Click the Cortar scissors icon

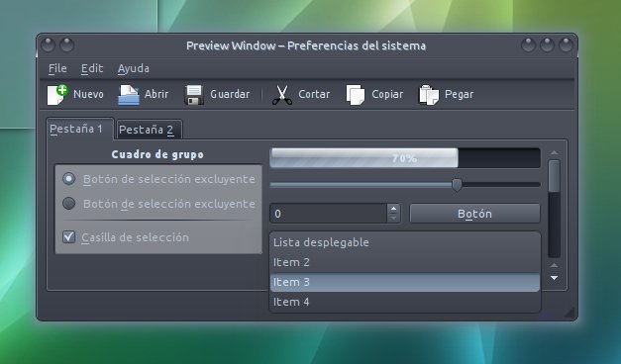pos(282,95)
